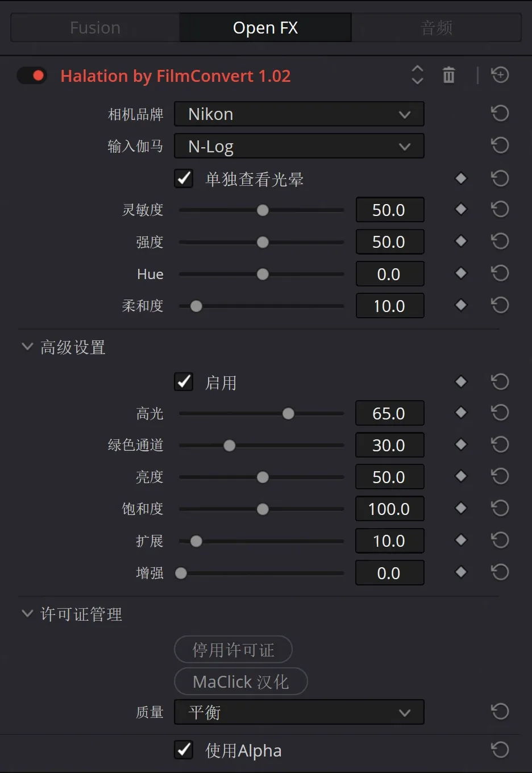This screenshot has height=773, width=532.
Task: Switch to the Fusion tab
Action: coord(95,28)
